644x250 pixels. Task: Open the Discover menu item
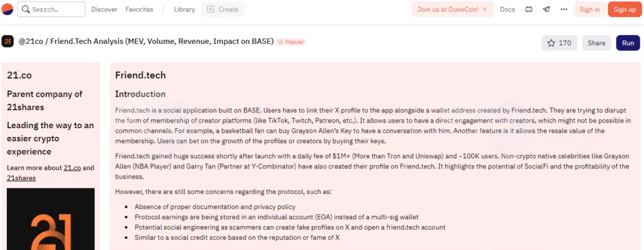pos(104,9)
